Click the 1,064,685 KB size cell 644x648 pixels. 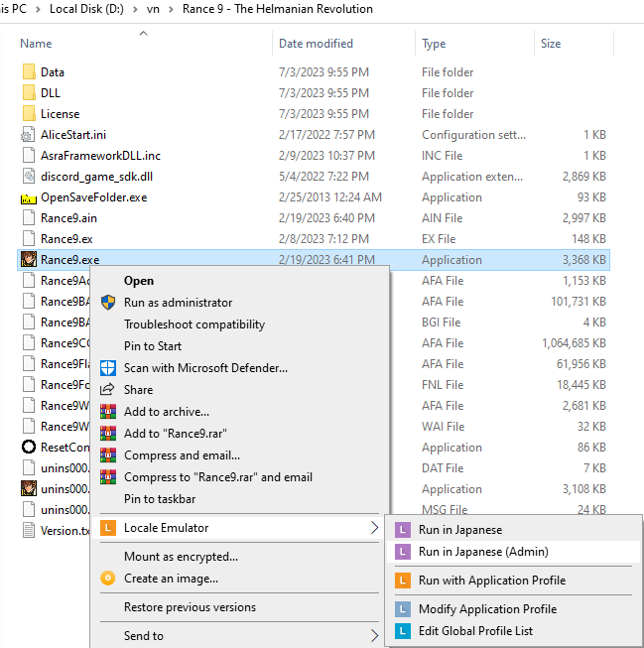pyautogui.click(x=574, y=343)
